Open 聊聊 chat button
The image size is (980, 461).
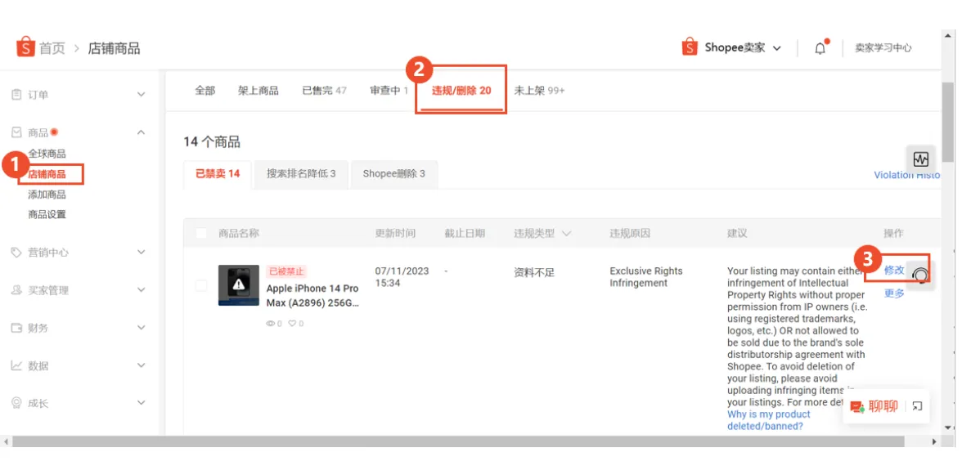tap(874, 407)
